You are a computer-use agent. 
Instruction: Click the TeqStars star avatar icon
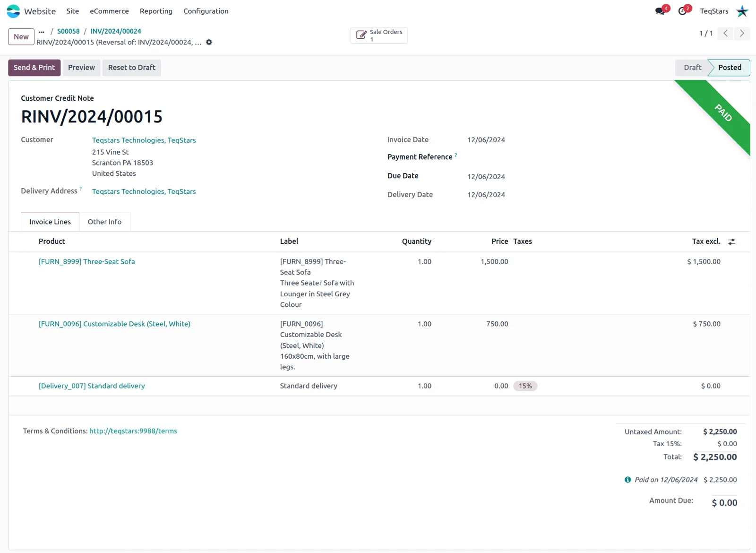[742, 11]
